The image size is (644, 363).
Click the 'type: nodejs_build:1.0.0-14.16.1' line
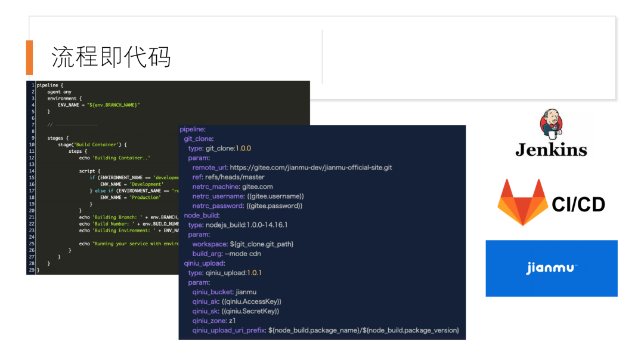[238, 225]
